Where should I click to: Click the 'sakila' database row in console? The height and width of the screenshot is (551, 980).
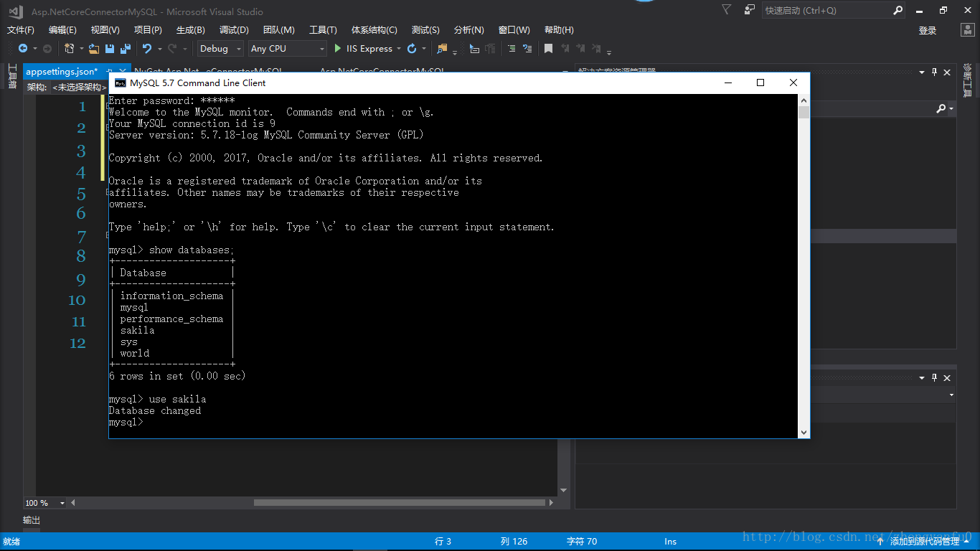(x=137, y=330)
